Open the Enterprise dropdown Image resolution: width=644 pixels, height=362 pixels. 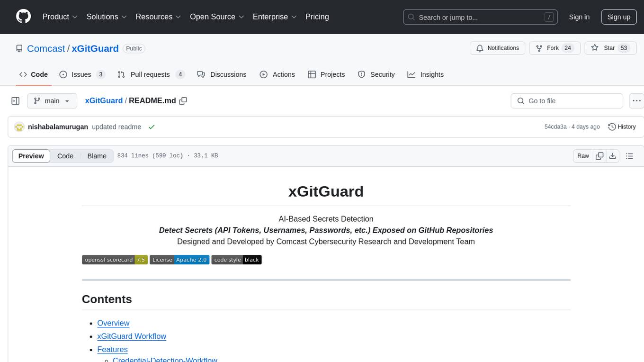(x=275, y=17)
